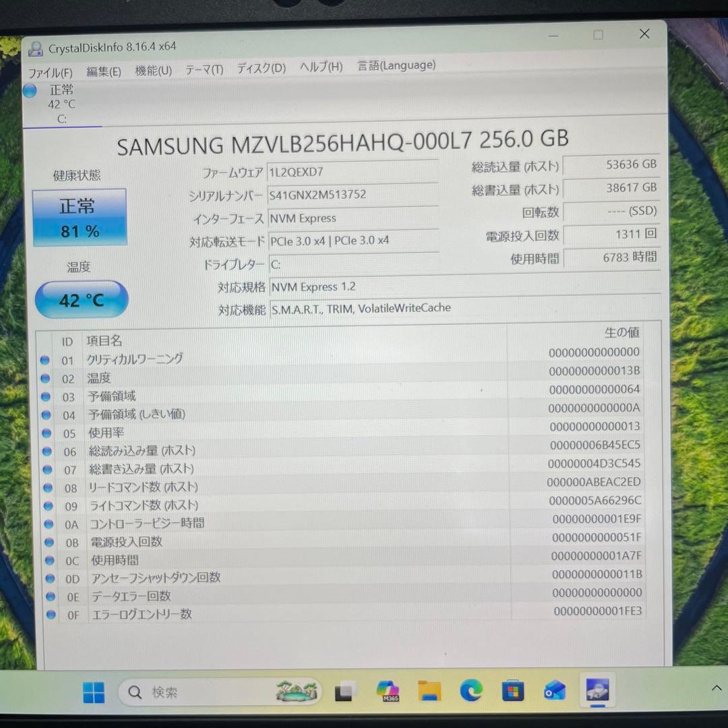Open the ヘルプ(H) menu
Viewport: 728px width, 728px height.
[322, 67]
